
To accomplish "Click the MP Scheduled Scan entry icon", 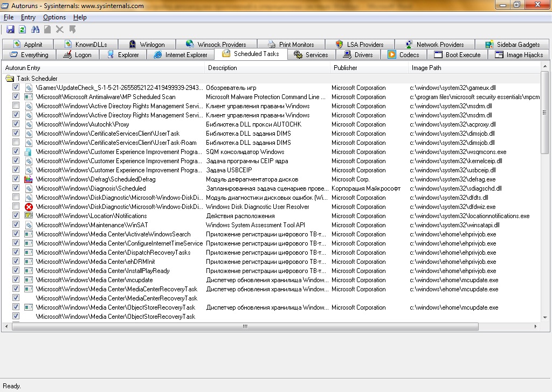I will 29,97.
